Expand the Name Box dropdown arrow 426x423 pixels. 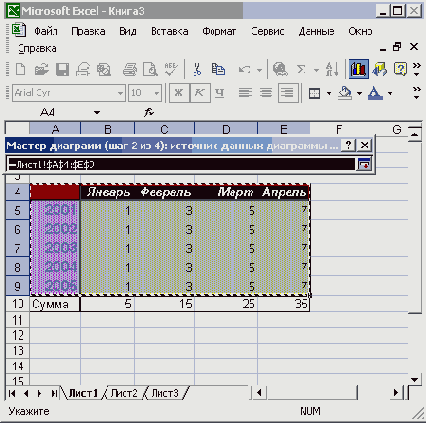97,113
